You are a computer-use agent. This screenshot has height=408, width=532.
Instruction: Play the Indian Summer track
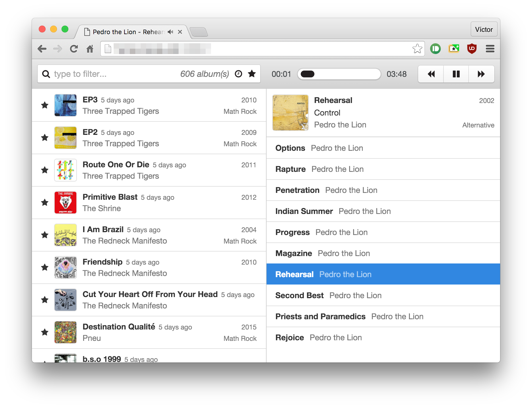pos(383,211)
